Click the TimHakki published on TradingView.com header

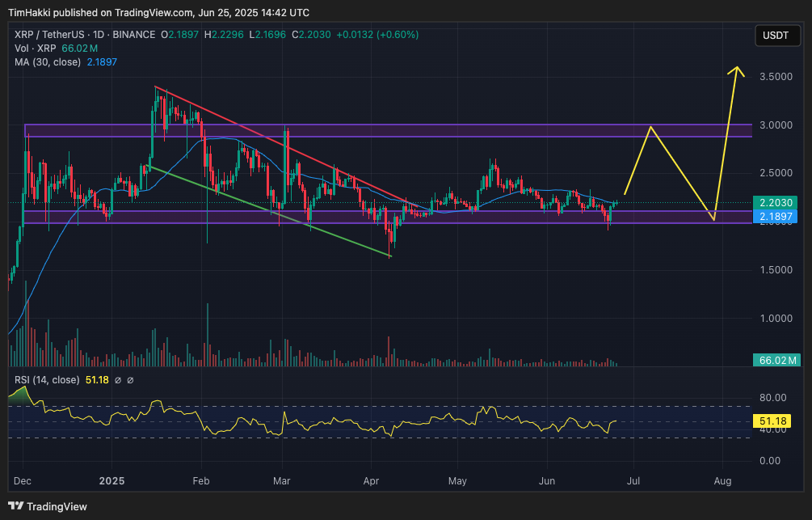pos(158,12)
